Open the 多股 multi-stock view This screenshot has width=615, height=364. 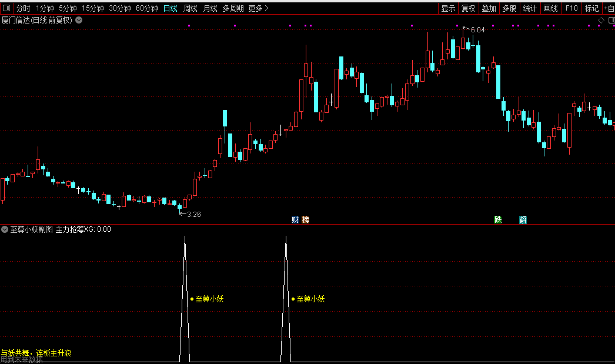(509, 8)
